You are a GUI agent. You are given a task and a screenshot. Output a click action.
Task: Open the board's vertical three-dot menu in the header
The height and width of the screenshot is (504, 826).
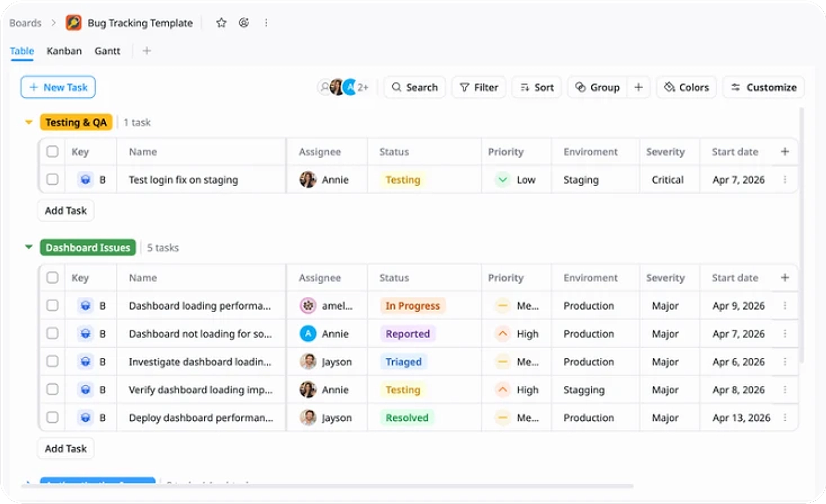pyautogui.click(x=266, y=22)
